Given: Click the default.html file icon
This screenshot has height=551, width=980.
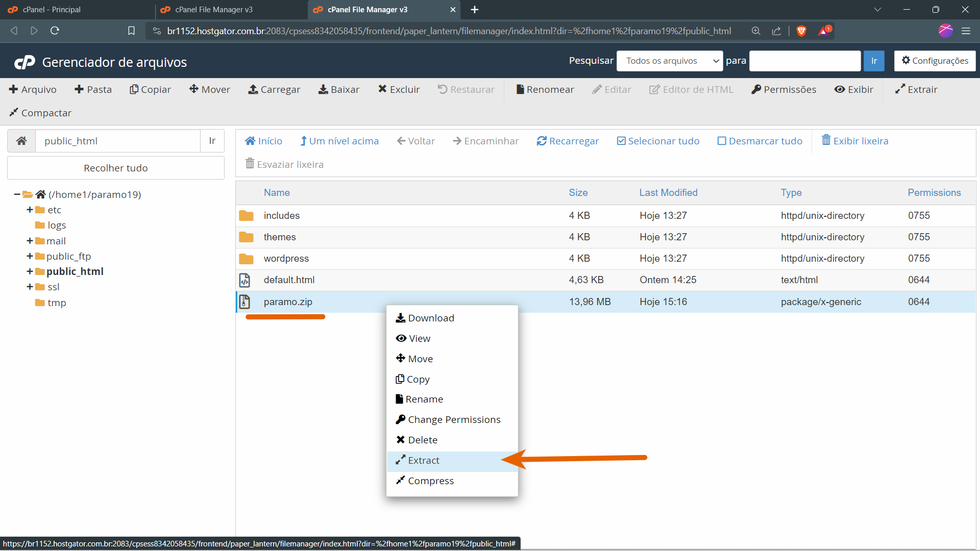Looking at the screenshot, I should pyautogui.click(x=245, y=280).
